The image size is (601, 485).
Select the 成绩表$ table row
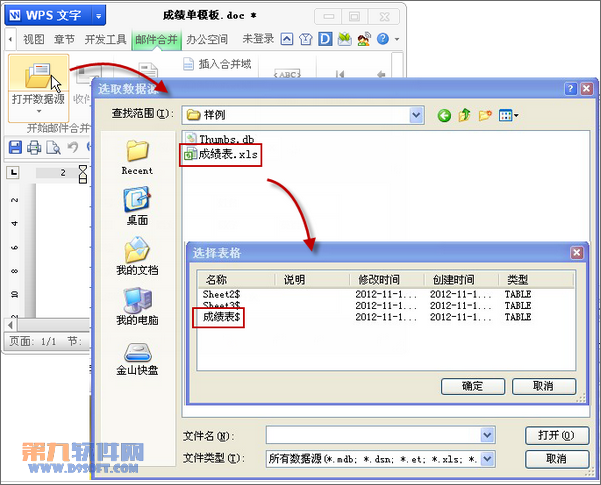click(386, 317)
